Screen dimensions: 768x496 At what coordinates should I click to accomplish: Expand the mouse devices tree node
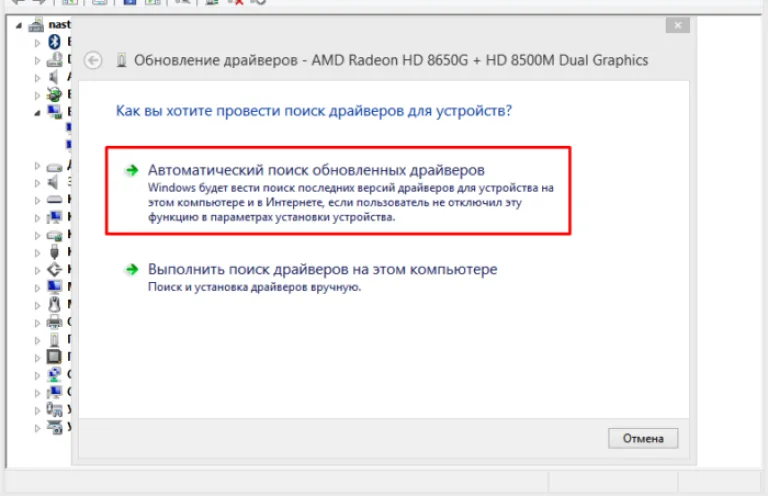[37, 305]
